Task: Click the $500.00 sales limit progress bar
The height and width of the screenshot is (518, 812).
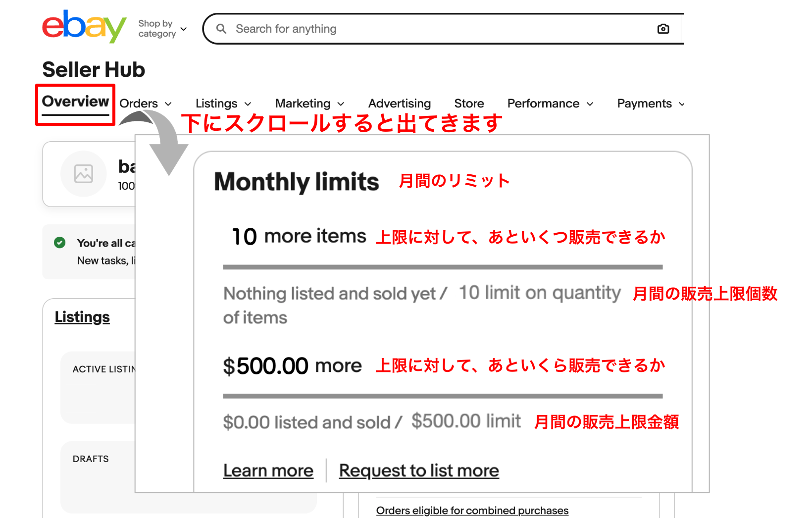Action: (x=443, y=396)
